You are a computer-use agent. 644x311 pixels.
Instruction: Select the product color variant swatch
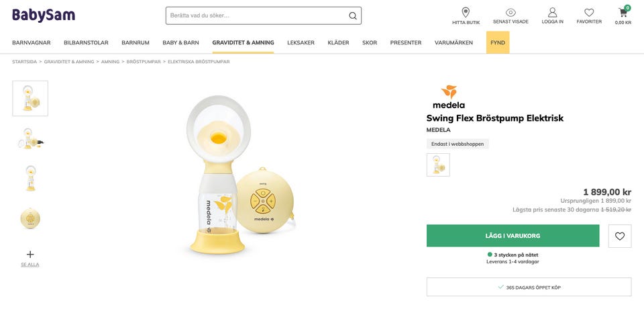[438, 165]
